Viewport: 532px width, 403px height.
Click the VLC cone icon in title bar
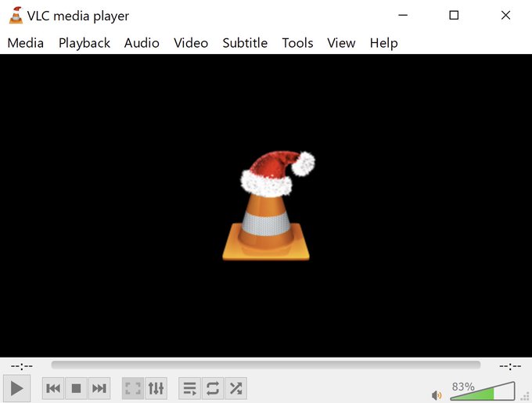(x=16, y=16)
